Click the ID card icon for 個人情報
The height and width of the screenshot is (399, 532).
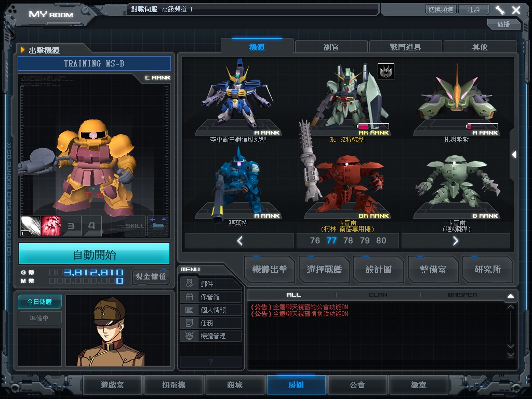[x=189, y=310]
